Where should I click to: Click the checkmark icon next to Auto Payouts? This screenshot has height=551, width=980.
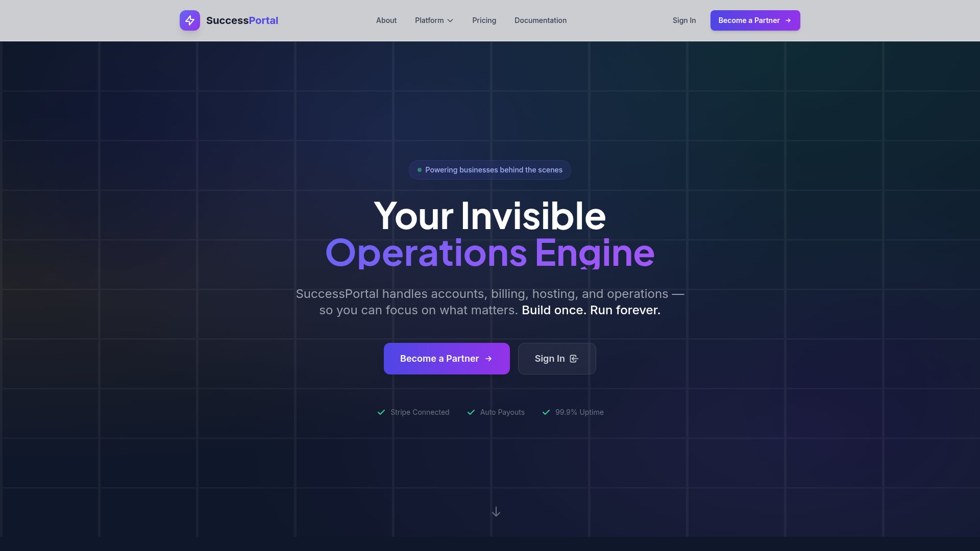click(x=471, y=412)
